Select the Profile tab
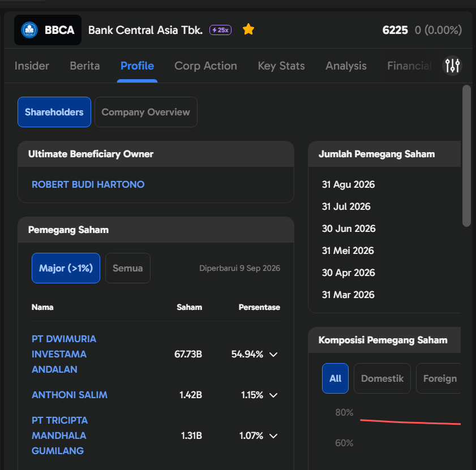 (x=137, y=66)
